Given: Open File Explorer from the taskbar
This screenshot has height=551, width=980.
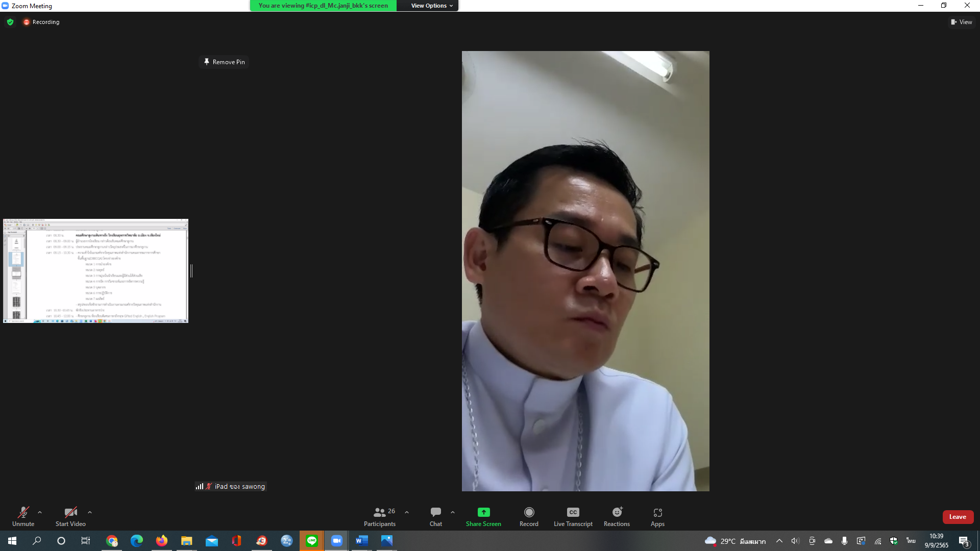Looking at the screenshot, I should pyautogui.click(x=187, y=541).
